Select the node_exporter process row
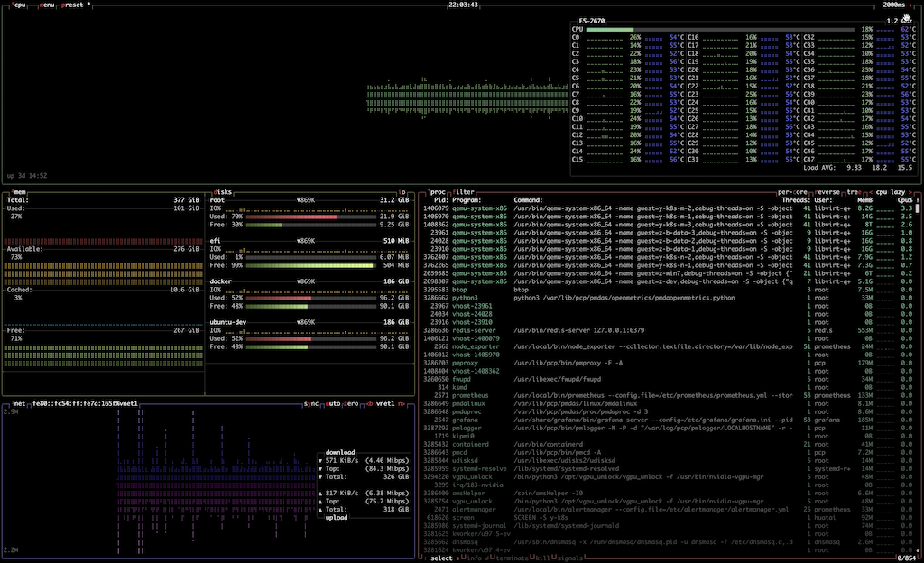Screen dimensions: 924x563 click(669, 346)
